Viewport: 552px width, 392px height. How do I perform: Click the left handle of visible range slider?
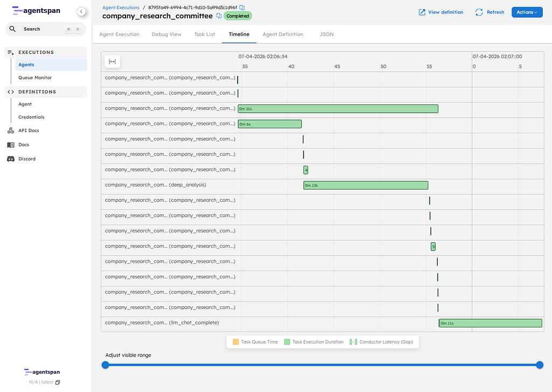click(x=106, y=365)
